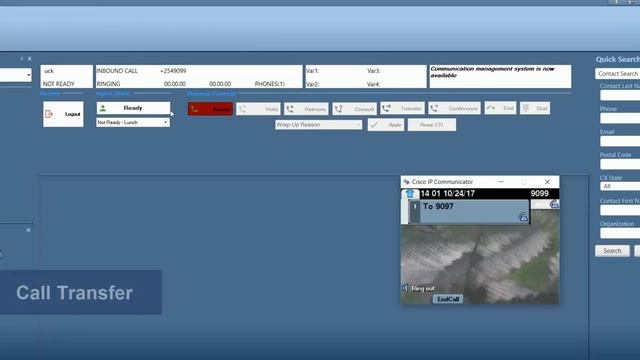Click the speaker icon beside Ring out
640x360 pixels.
[405, 288]
